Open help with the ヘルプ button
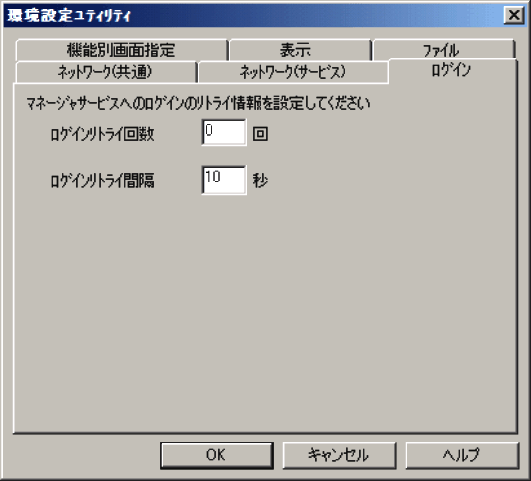 click(x=462, y=455)
